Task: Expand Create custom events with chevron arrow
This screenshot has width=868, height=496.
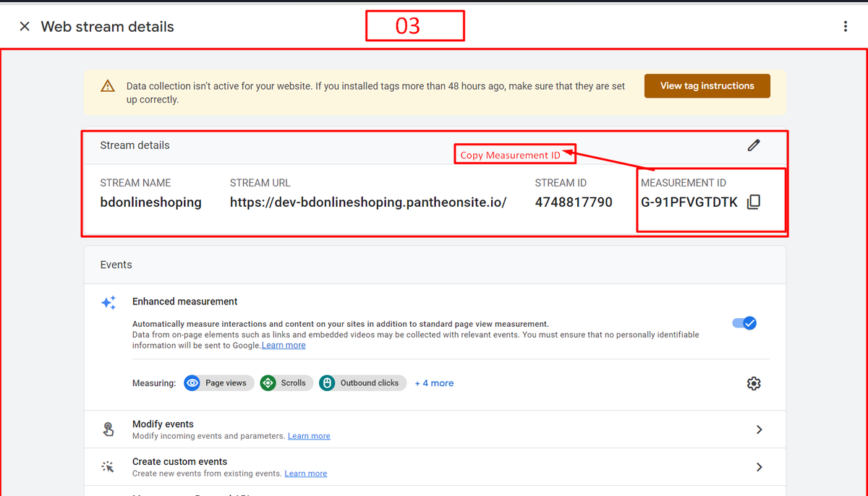Action: point(759,467)
